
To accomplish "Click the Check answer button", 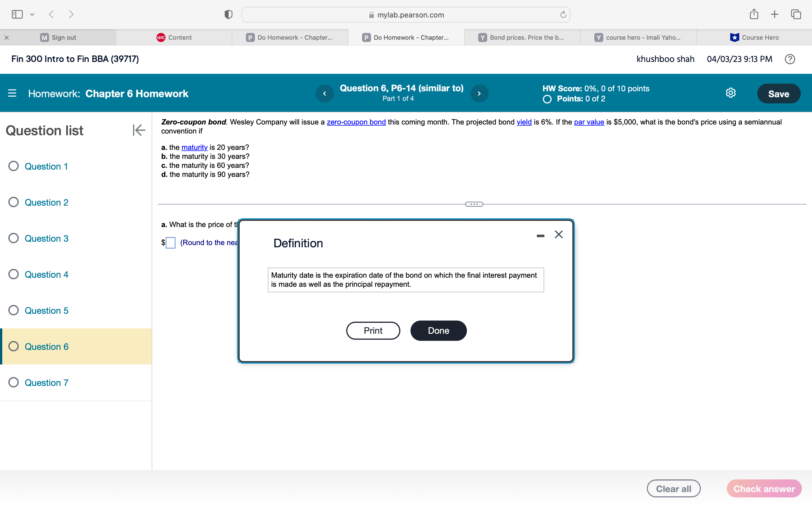I will pos(764,488).
